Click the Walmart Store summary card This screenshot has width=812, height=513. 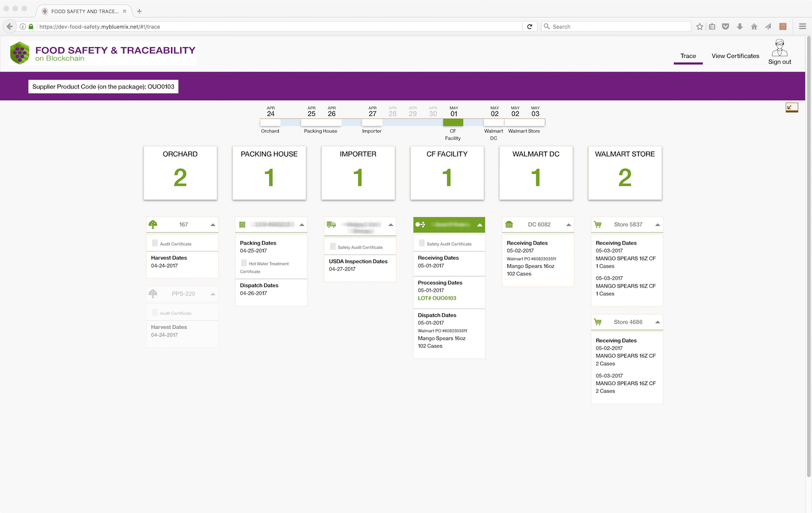625,173
